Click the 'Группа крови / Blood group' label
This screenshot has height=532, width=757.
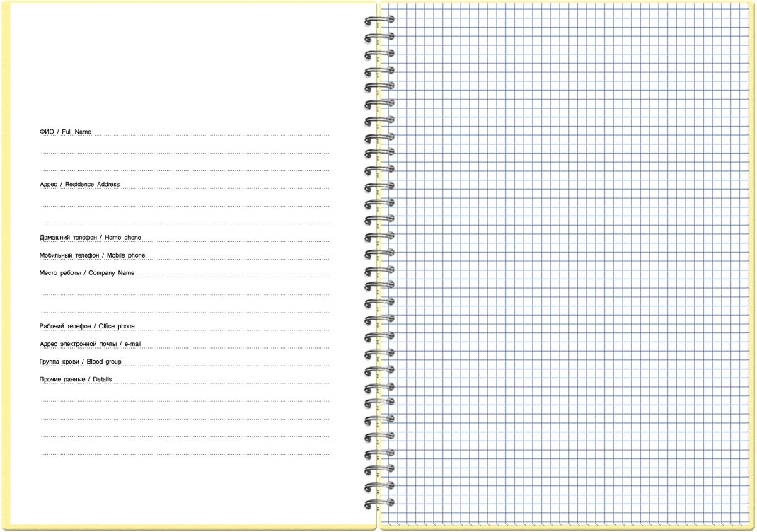click(x=81, y=362)
